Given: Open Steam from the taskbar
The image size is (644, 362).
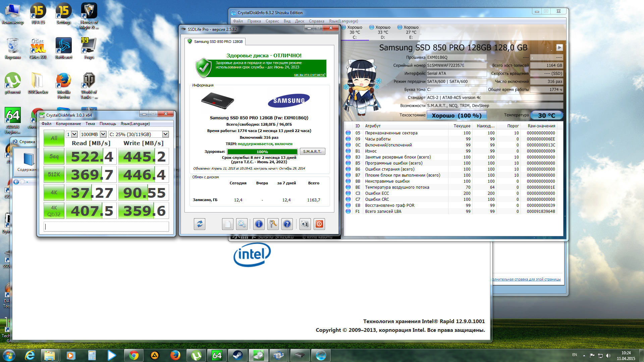Looking at the screenshot, I should pos(238,355).
